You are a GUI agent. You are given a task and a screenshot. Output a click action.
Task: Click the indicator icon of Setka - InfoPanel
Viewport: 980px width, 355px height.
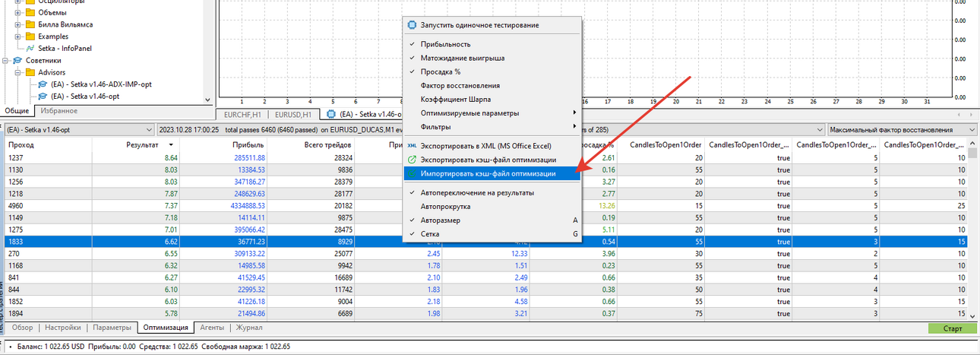pos(30,48)
